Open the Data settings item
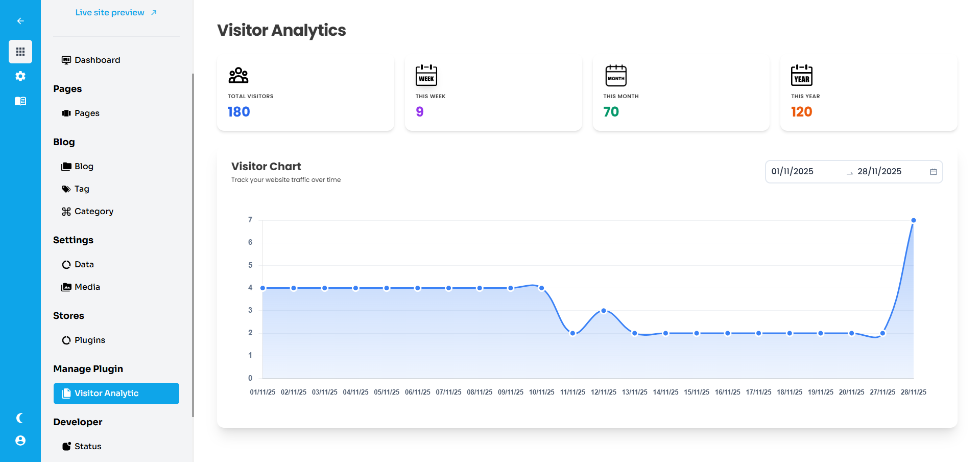This screenshot has height=462, width=980. point(84,265)
